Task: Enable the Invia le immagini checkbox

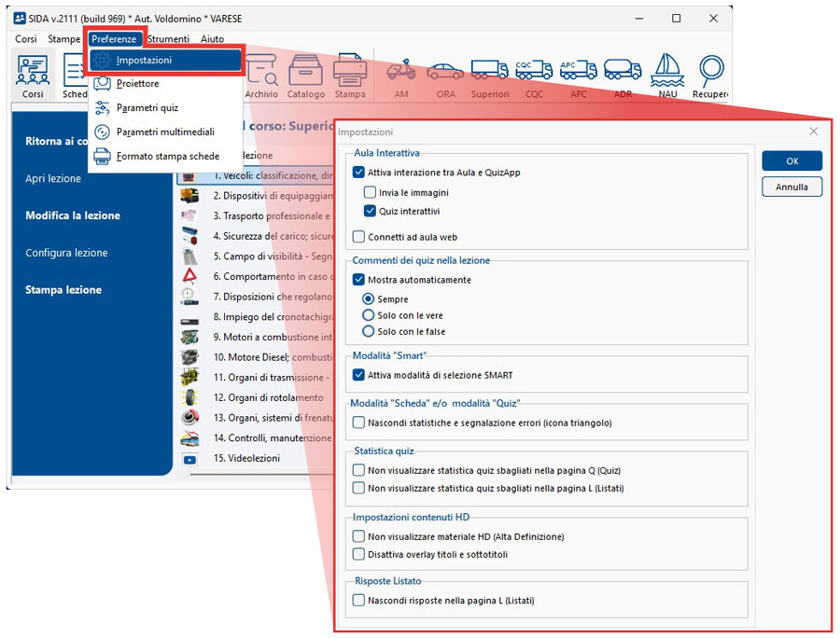Action: 371,192
